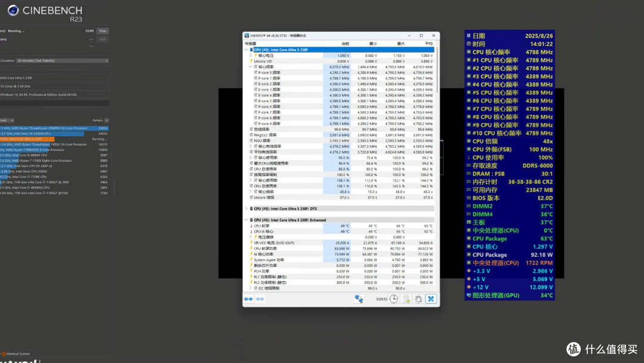
Task: Click the 10 Cores @ 3.38 GHz info field
Action: (54, 87)
